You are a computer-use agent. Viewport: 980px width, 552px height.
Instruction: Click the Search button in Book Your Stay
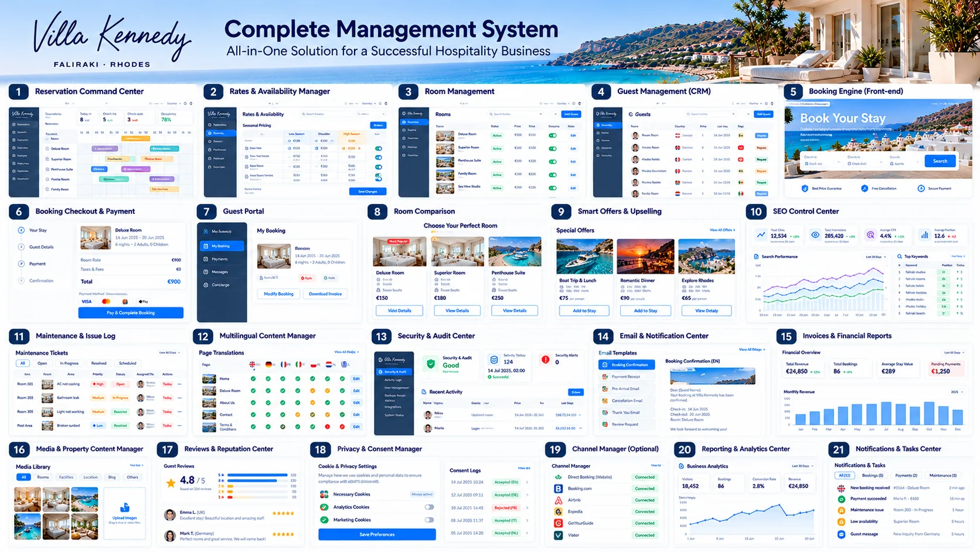point(940,161)
